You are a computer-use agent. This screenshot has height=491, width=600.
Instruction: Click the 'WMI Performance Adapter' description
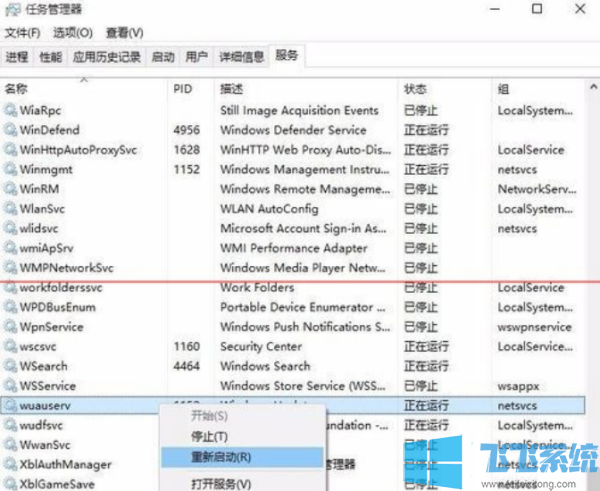pyautogui.click(x=293, y=248)
